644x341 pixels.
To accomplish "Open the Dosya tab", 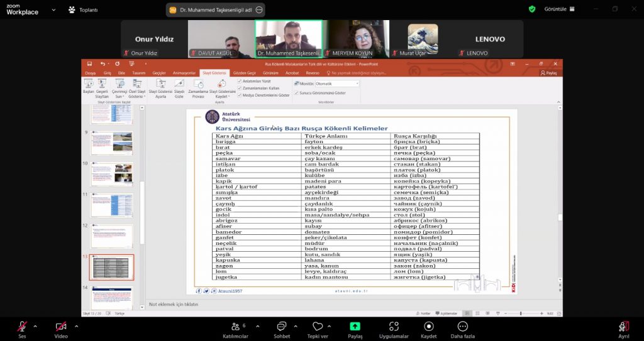I will tap(90, 73).
